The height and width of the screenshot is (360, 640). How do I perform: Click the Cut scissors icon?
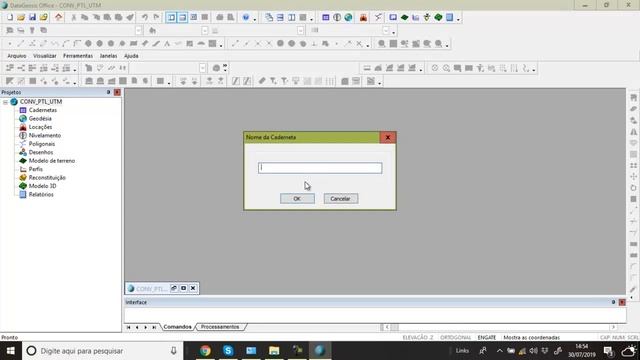pos(74,17)
